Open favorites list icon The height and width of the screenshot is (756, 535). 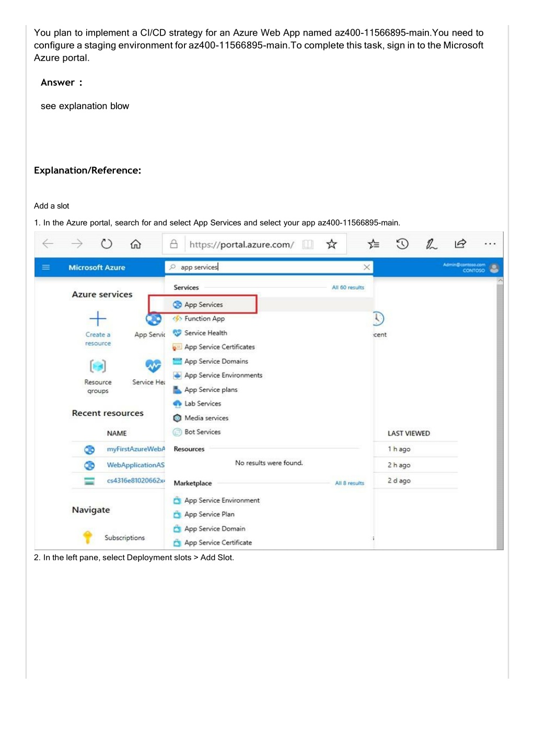coord(374,244)
